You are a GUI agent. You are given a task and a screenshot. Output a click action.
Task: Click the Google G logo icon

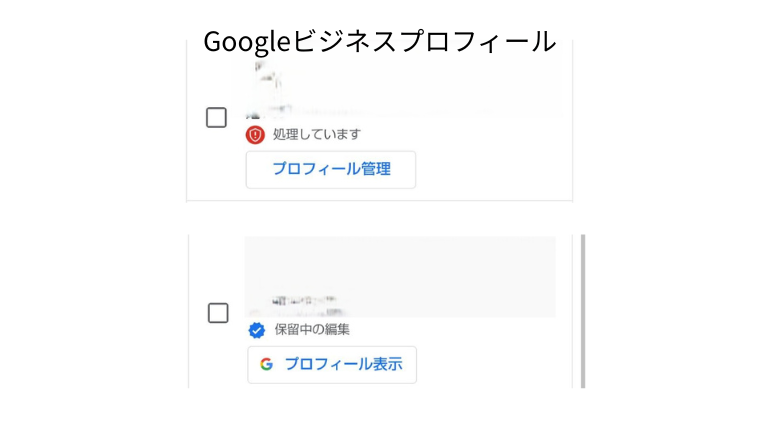click(x=267, y=364)
